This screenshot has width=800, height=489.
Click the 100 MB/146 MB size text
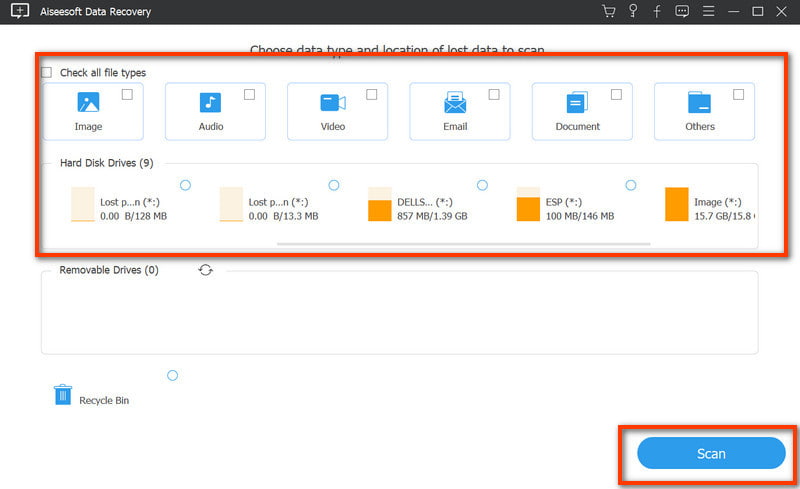point(580,216)
